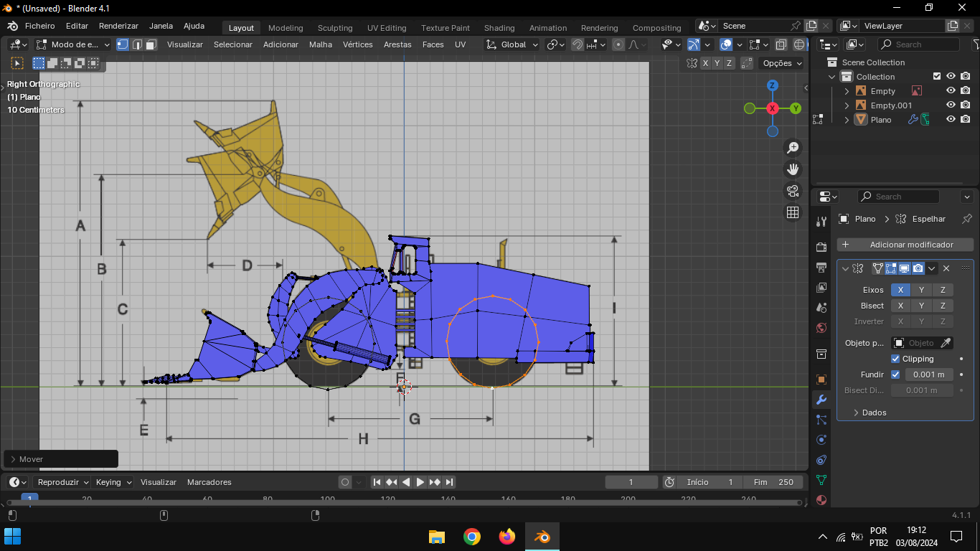
Task: Jump to the end frame
Action: pos(449,482)
